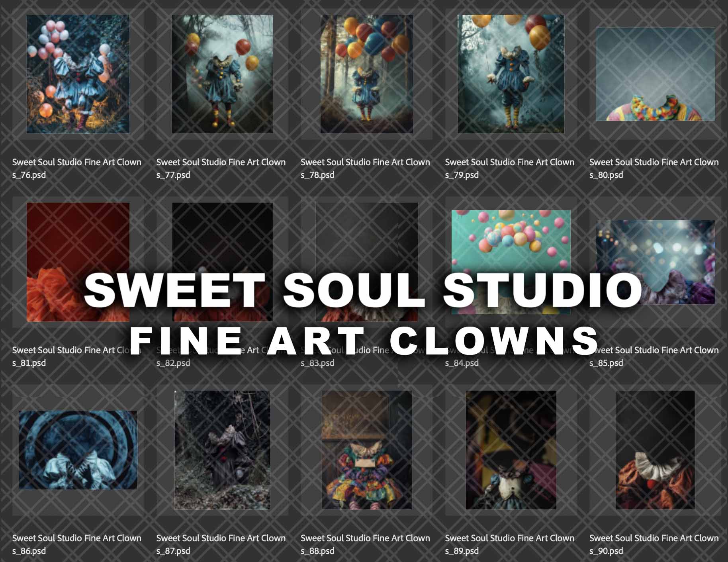
Task: Select the s_89.psd white vest clown thumbnail
Action: click(511, 450)
